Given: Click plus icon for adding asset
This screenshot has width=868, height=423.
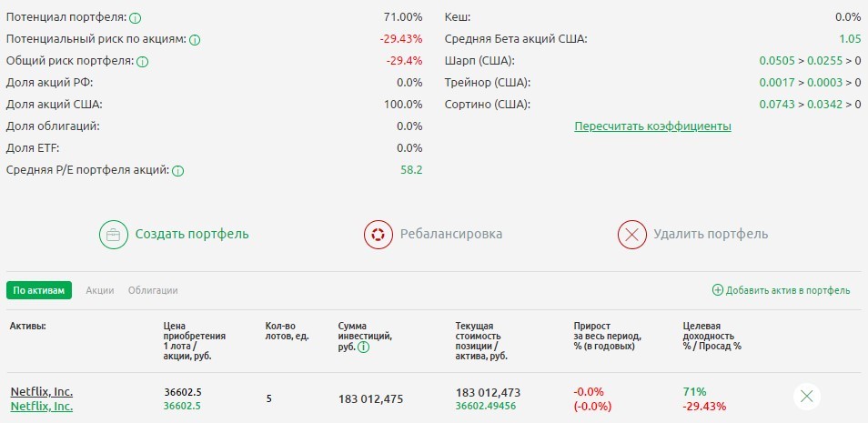Looking at the screenshot, I should tap(717, 291).
